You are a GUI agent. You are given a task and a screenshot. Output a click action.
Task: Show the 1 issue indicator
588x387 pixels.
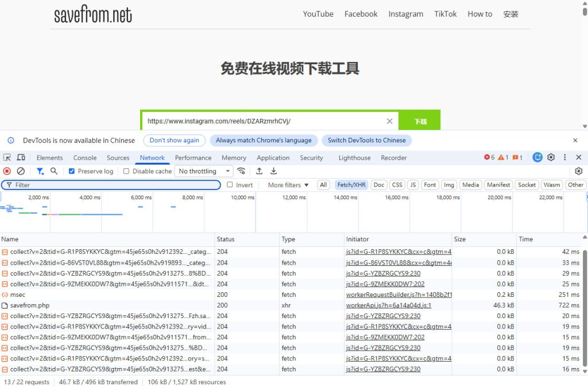tap(517, 157)
